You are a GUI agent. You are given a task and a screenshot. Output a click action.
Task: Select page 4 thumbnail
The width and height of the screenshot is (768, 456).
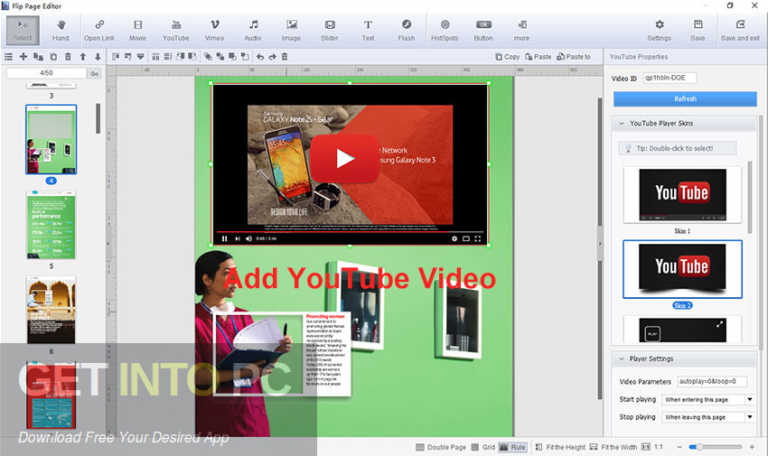(51, 139)
